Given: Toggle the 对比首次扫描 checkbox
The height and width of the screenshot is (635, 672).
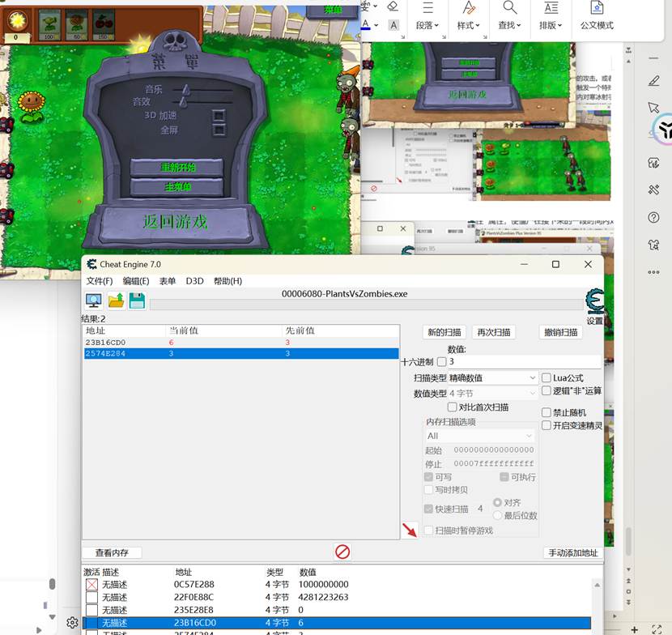Looking at the screenshot, I should coord(452,407).
